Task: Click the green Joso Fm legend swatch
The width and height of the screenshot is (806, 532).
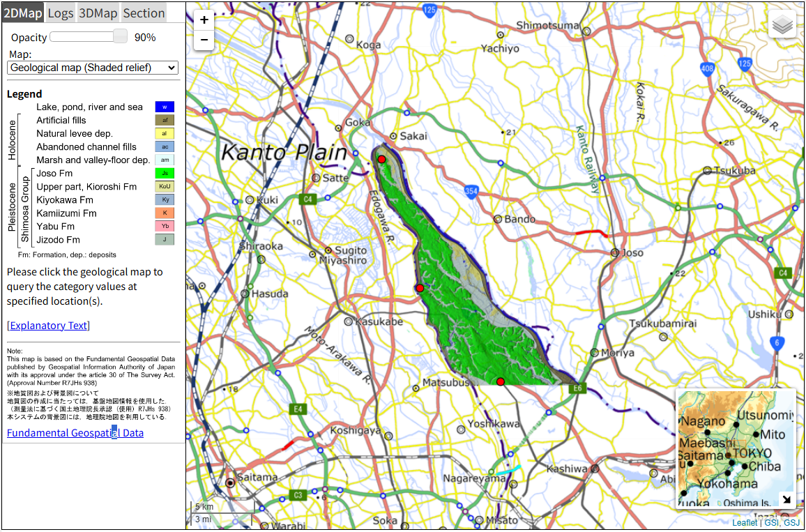Action: (x=164, y=173)
